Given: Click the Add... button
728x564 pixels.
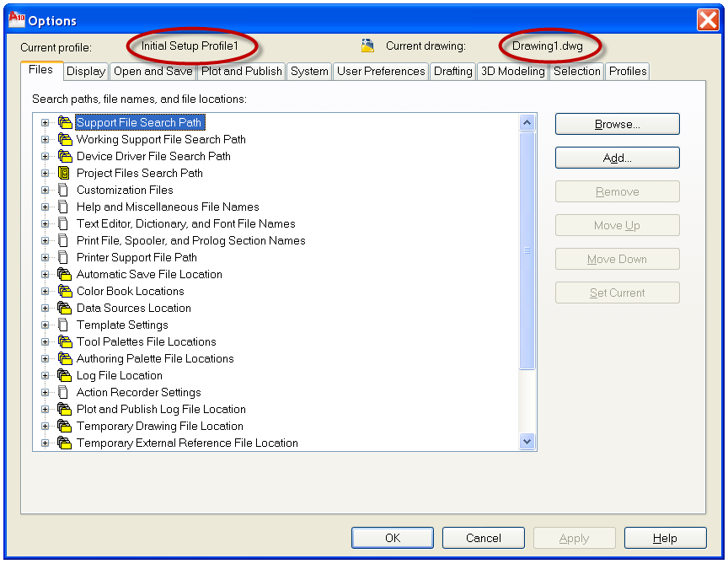Looking at the screenshot, I should click(x=618, y=158).
